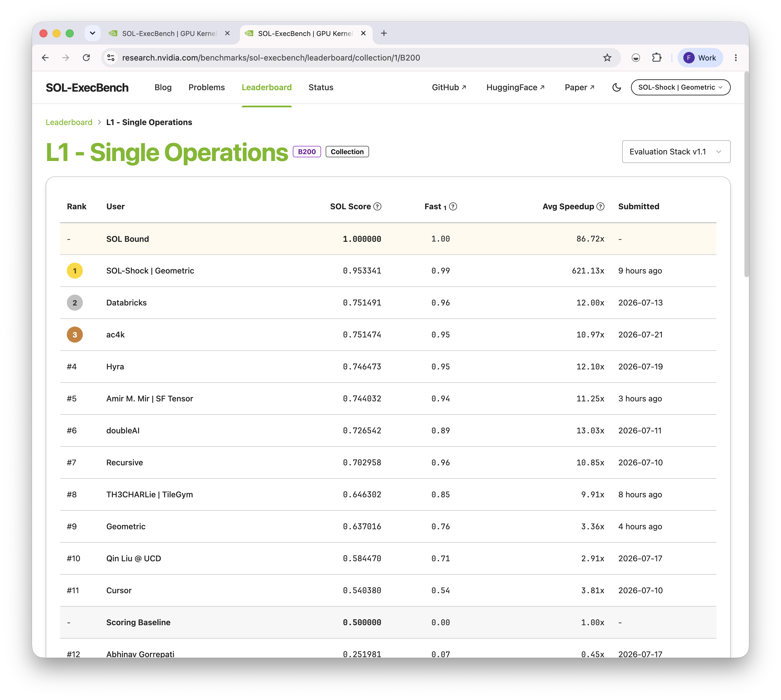Viewport: 781px width, 700px height.
Task: Switch to the first SOL-ExecBench browser tab
Action: [x=169, y=33]
